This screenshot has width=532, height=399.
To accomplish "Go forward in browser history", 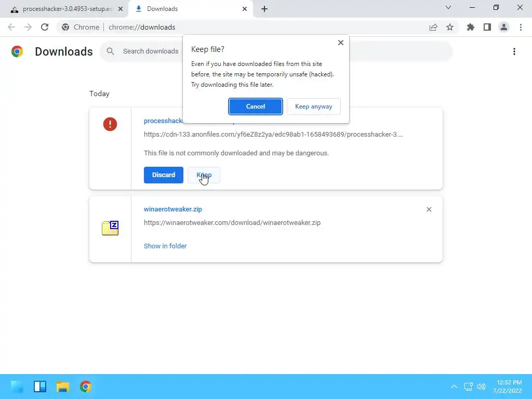I will (x=28, y=27).
